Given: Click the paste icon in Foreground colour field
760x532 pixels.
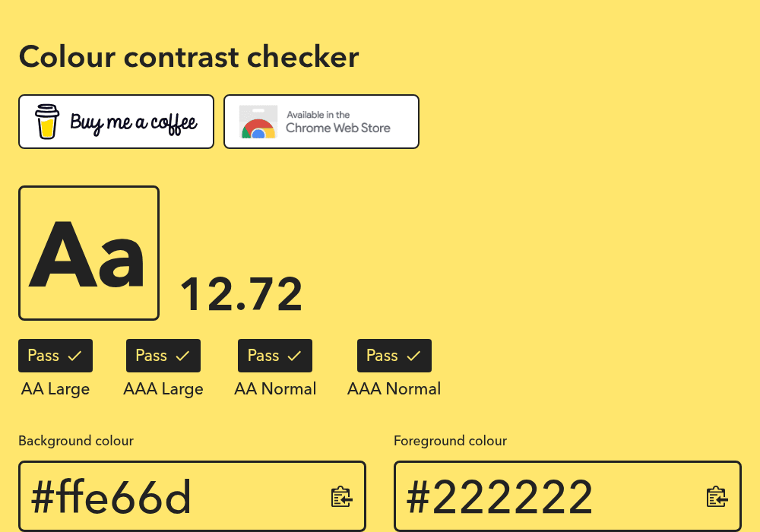Looking at the screenshot, I should pos(717,497).
